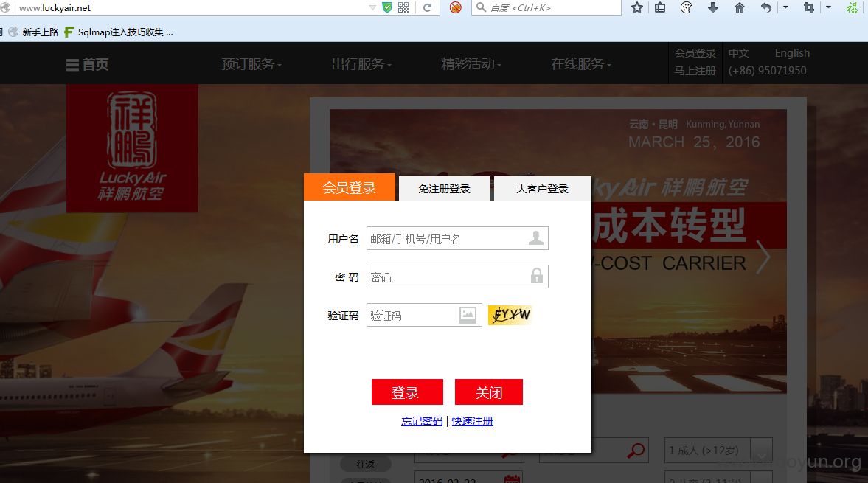Click the green shield security icon in address bar

point(387,8)
